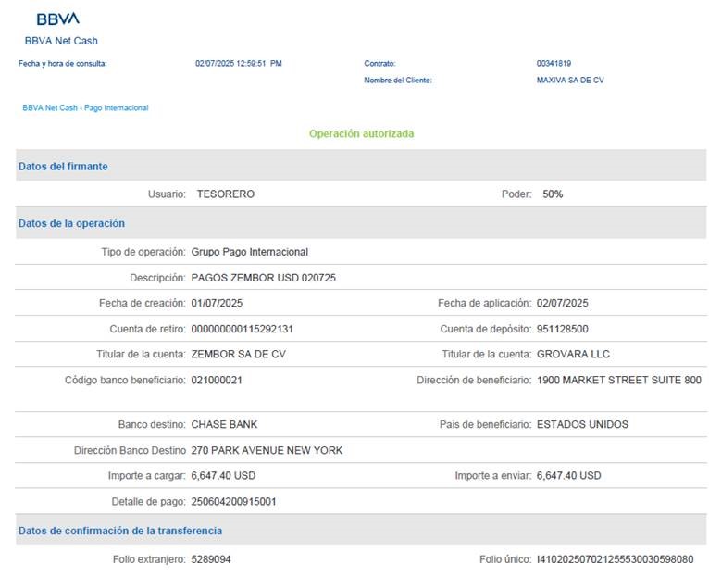The image size is (709, 588).
Task: Select withdrawal account 00000000115292131
Action: point(243,329)
